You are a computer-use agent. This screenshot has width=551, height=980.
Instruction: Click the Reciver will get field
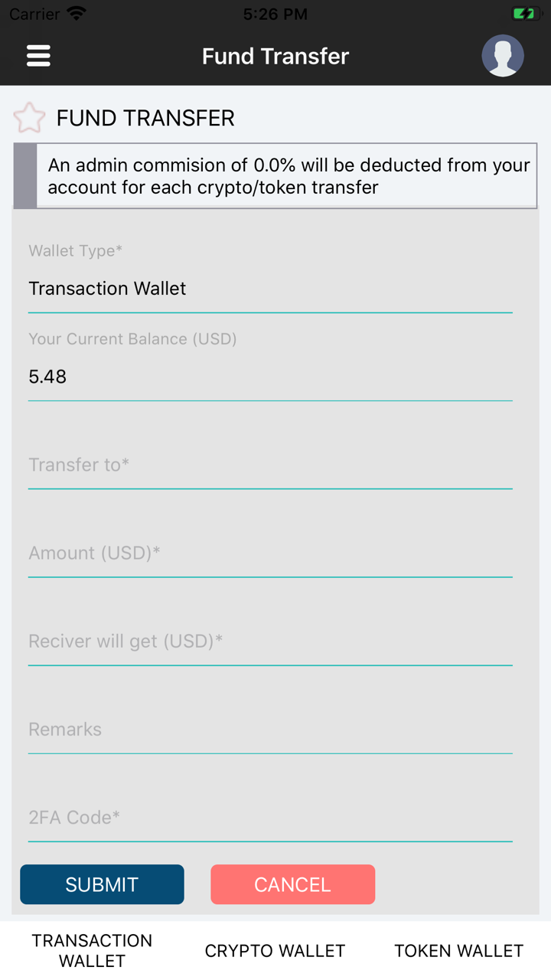pos(269,641)
